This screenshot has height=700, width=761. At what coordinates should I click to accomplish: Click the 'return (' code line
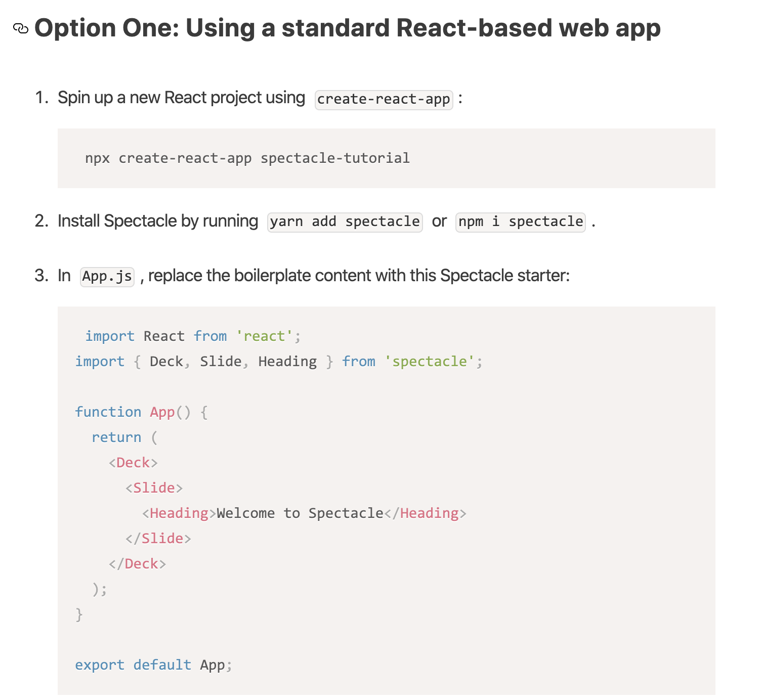coord(125,438)
